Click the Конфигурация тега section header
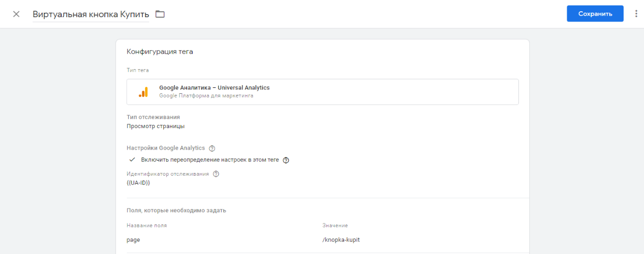 (x=160, y=52)
